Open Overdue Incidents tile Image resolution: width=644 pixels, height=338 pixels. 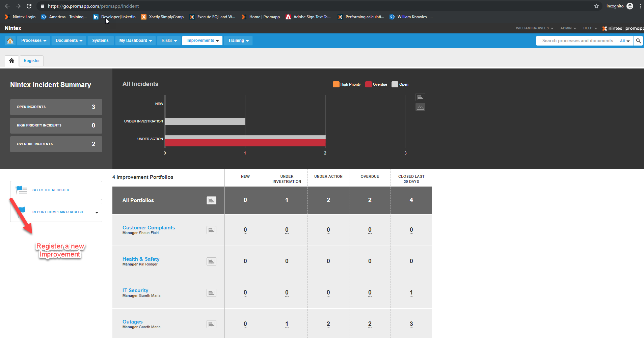pyautogui.click(x=56, y=144)
